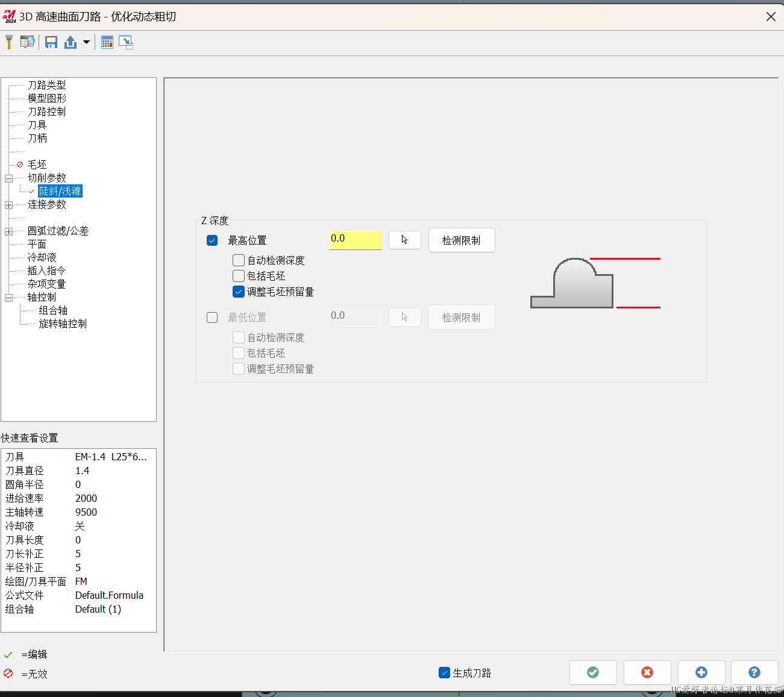
Task: Expand the 圆弧过滤/公差 tree node
Action: [x=8, y=231]
